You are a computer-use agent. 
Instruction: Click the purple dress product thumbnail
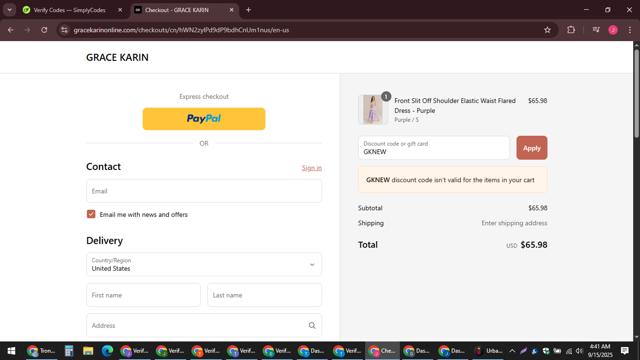pyautogui.click(x=373, y=109)
